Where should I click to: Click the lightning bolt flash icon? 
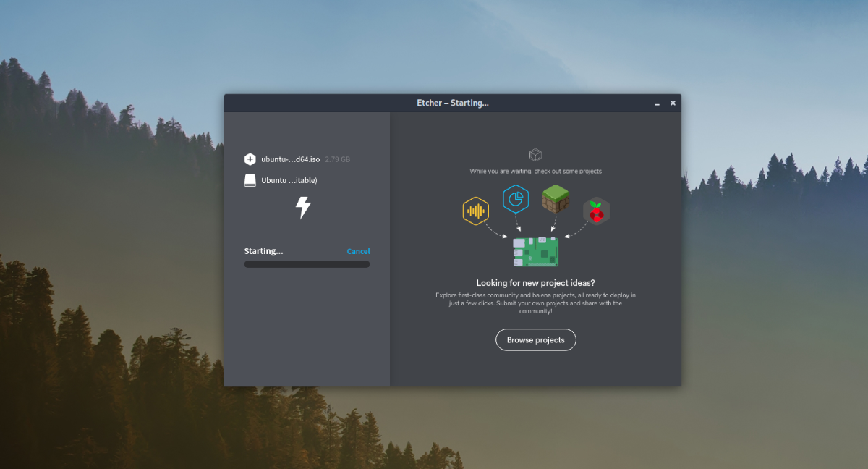click(x=303, y=208)
